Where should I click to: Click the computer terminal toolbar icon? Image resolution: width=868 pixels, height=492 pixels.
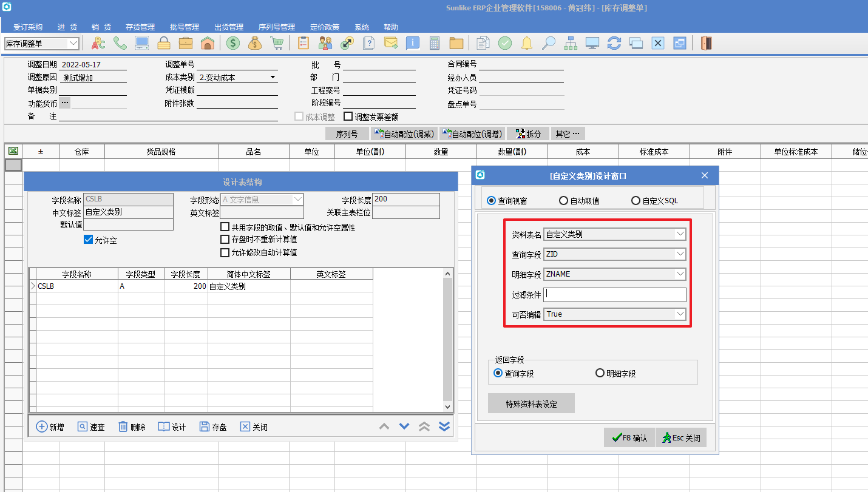point(142,43)
